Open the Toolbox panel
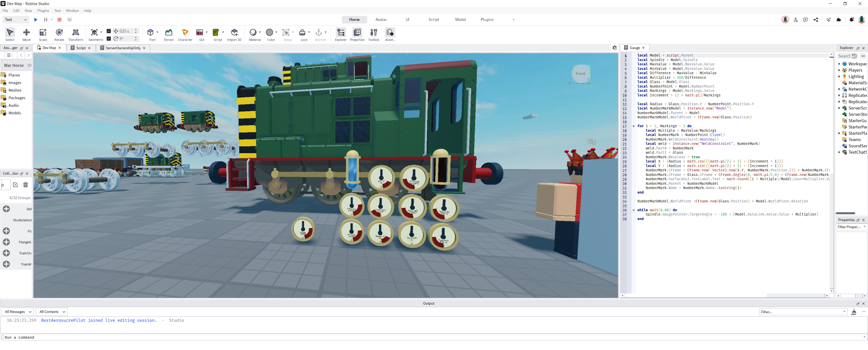The height and width of the screenshot is (350, 868). point(373,34)
